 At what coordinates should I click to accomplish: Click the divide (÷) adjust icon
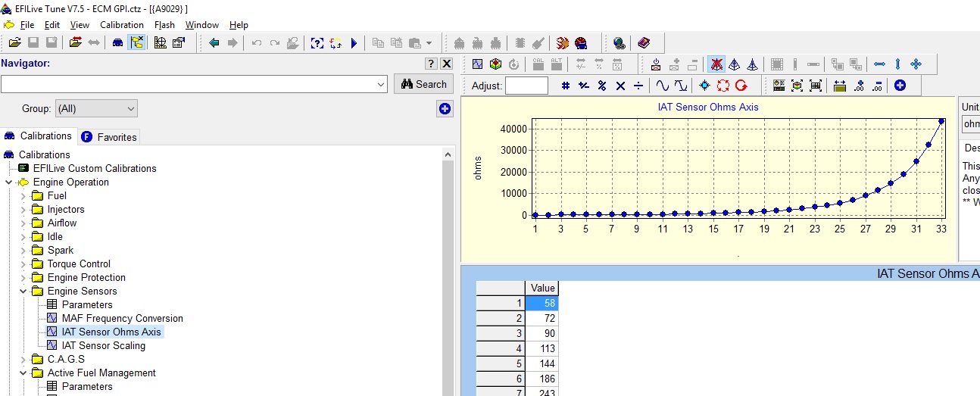(x=638, y=86)
